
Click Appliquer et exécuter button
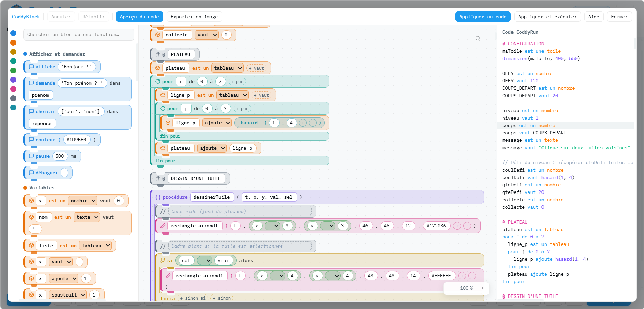(x=547, y=17)
